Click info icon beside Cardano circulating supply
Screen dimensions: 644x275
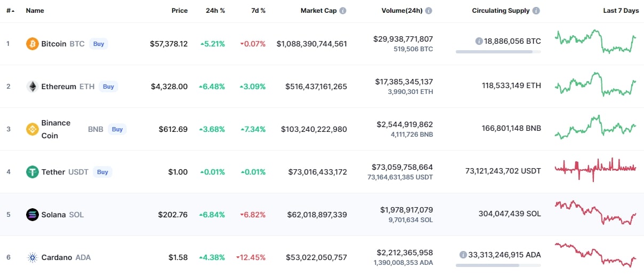point(463,255)
